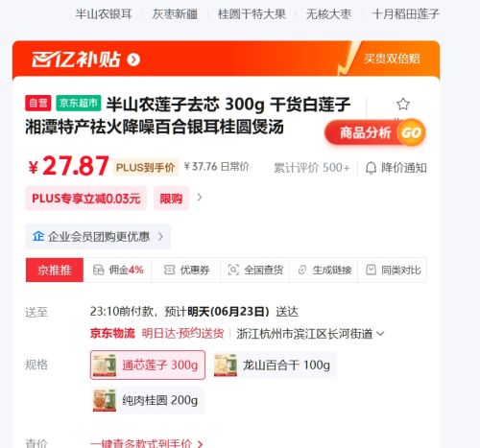
Task: Click the 优惠券 coupon icon
Action: pyautogui.click(x=169, y=270)
